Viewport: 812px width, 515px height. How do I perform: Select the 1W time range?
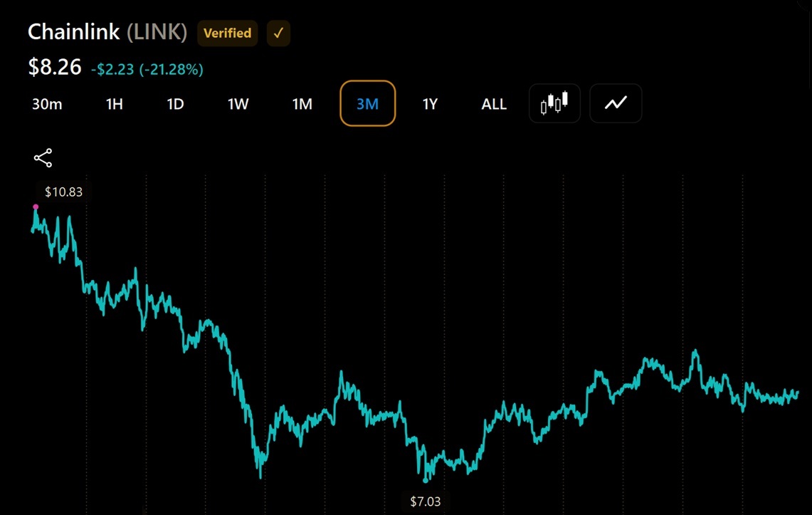click(238, 104)
